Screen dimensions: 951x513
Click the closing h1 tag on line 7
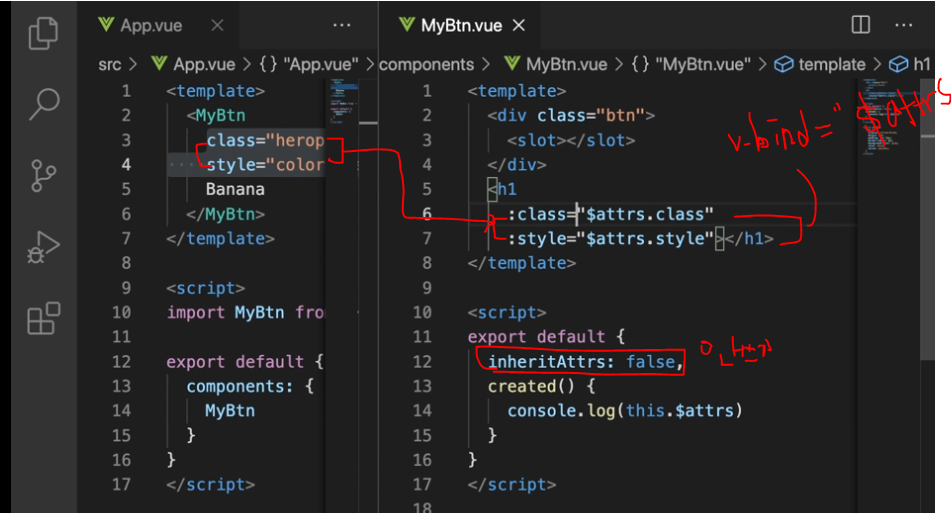tap(750, 238)
